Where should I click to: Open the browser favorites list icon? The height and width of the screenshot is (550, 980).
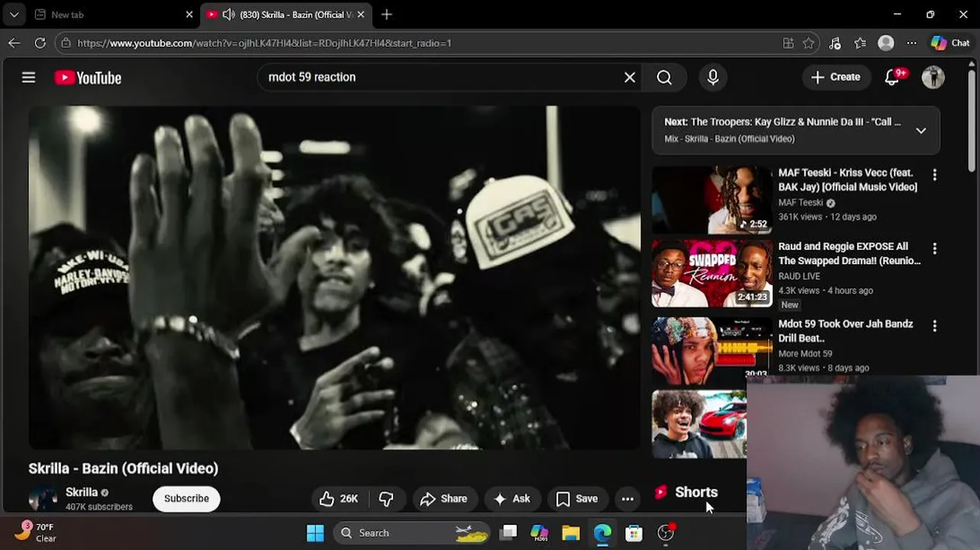(x=860, y=43)
